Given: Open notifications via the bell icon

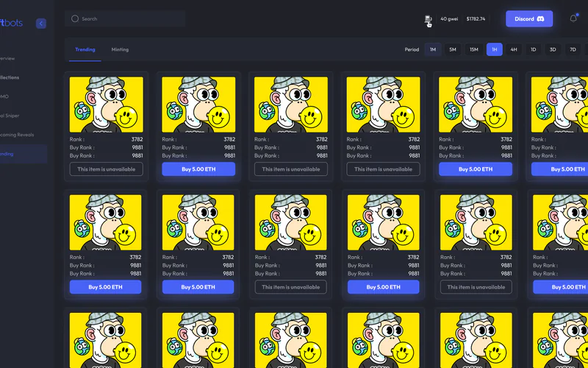Looking at the screenshot, I should coord(573,18).
